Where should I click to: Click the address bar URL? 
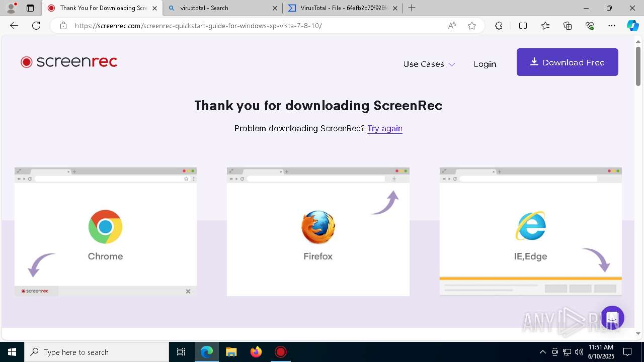199,26
